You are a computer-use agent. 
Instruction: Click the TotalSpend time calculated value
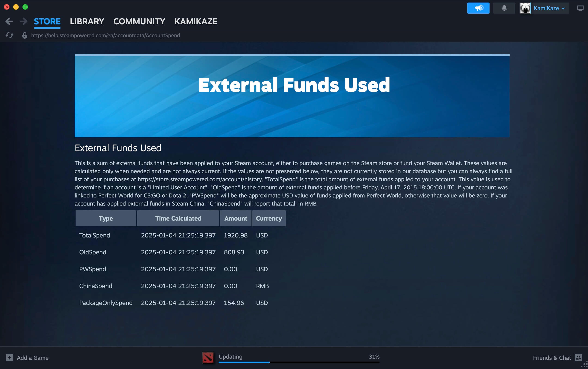[x=178, y=235]
